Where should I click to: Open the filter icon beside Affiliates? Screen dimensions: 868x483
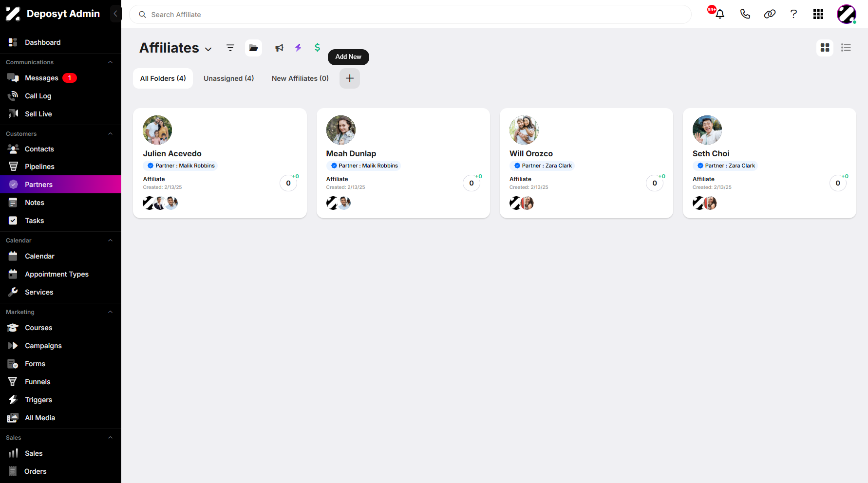pyautogui.click(x=230, y=48)
